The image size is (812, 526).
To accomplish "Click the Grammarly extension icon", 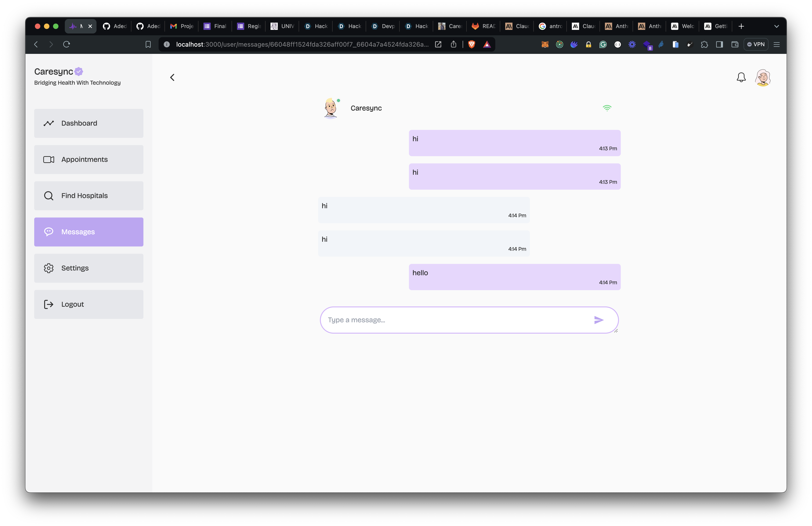I will click(x=603, y=44).
